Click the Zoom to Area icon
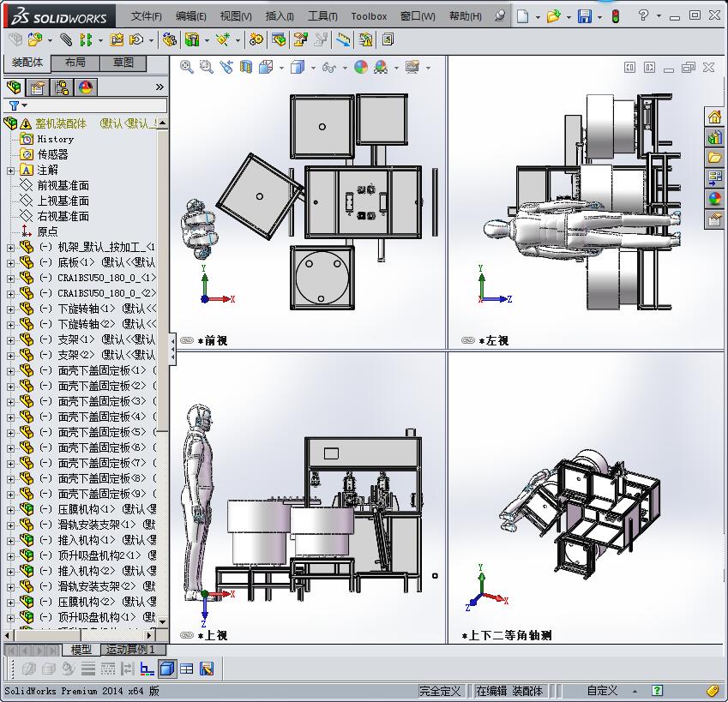728x702 pixels. click(206, 67)
